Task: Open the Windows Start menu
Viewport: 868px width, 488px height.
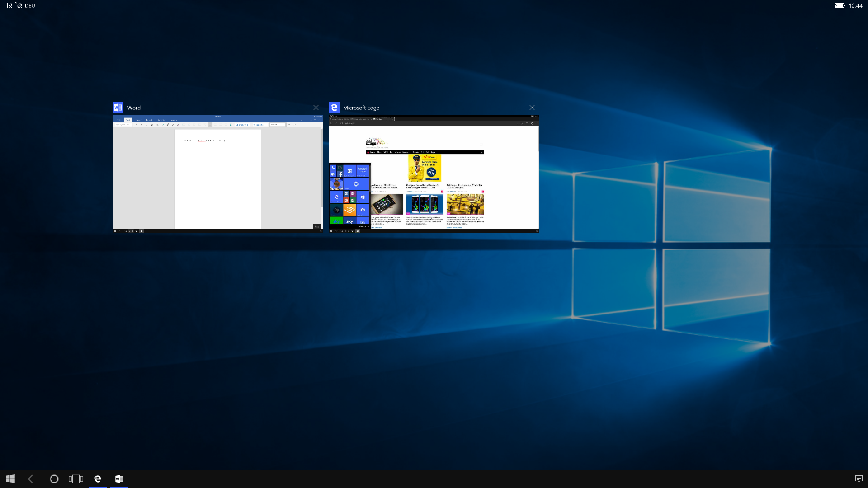Action: (x=11, y=479)
